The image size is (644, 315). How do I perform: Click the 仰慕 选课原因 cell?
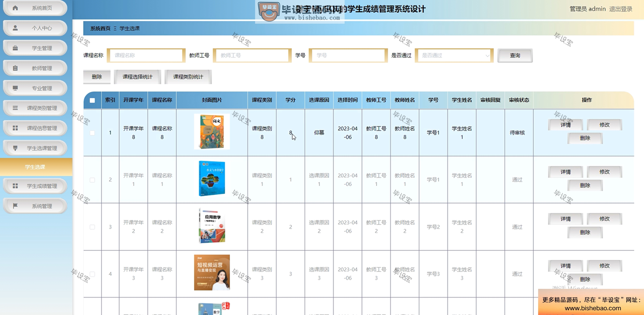[x=319, y=133]
